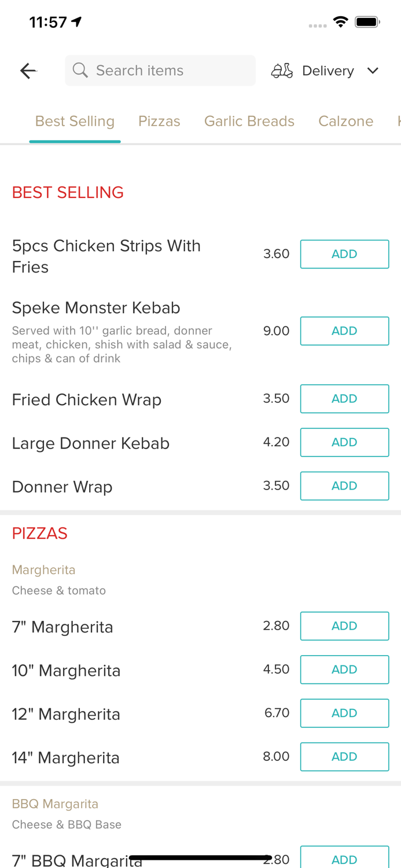401x868 pixels.
Task: Open the Calzone category
Action: (x=345, y=121)
